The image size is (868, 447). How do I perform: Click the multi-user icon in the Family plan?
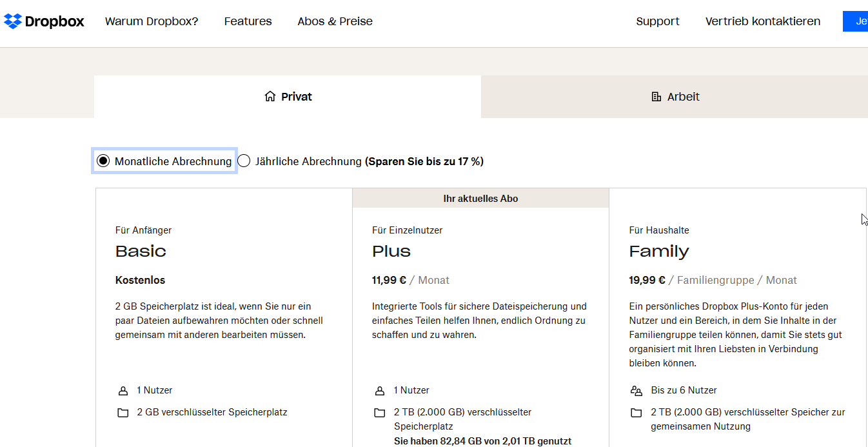click(636, 391)
